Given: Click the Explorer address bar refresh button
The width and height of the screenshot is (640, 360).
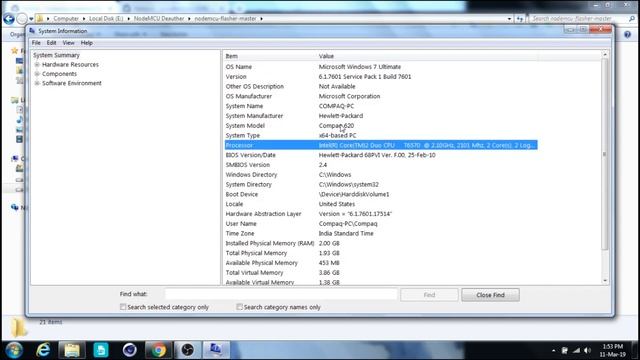Looking at the screenshot, I should click(520, 19).
